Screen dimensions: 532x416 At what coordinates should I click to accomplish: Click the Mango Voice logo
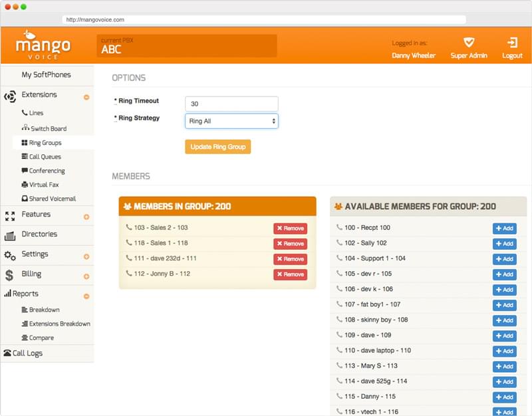[43, 45]
